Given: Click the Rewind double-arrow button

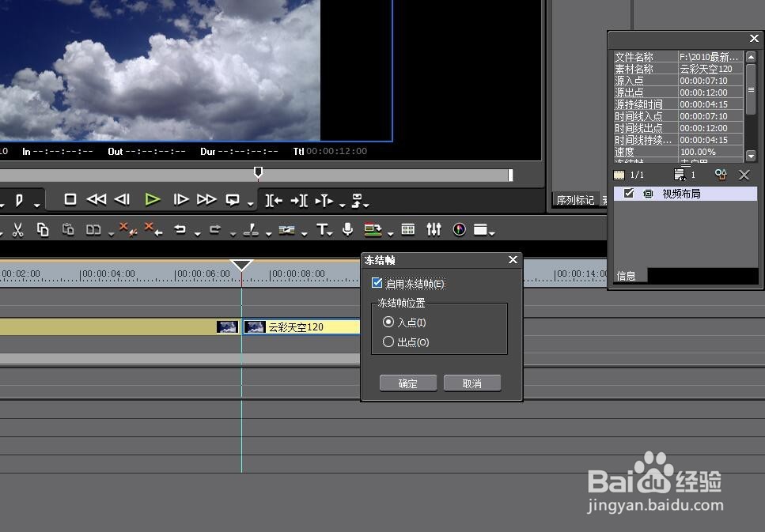Looking at the screenshot, I should pos(96,199).
